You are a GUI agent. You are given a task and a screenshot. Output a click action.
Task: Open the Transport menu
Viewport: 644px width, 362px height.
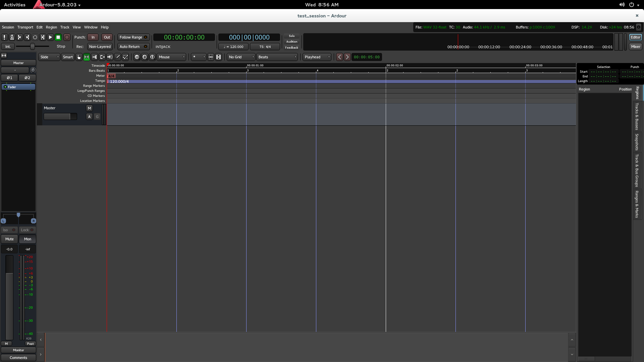coord(25,27)
